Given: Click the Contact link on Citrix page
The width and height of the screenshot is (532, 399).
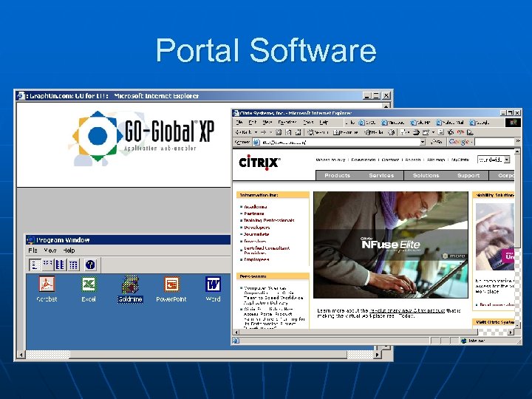Looking at the screenshot, I should (390, 160).
